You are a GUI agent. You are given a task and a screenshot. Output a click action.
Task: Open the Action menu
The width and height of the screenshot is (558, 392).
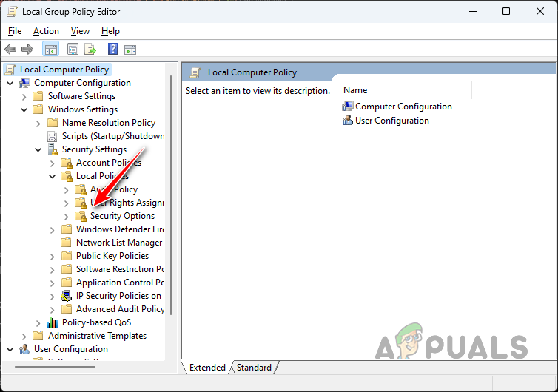click(x=46, y=31)
